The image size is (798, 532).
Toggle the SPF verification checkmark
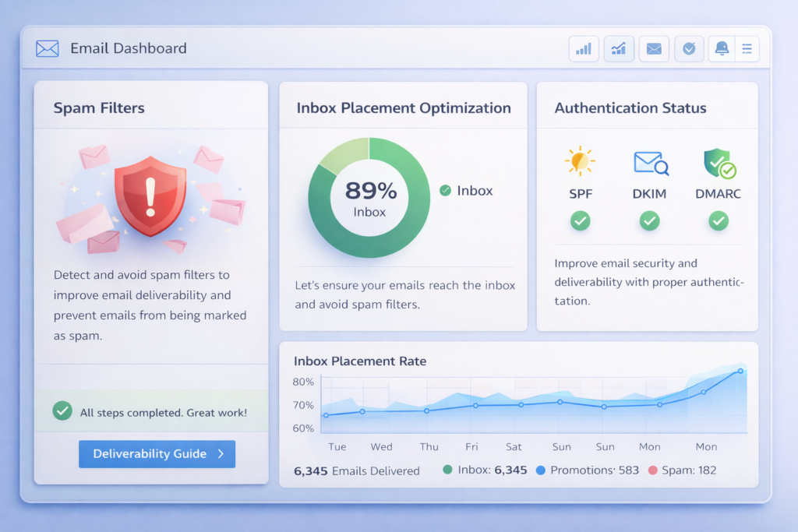point(580,221)
